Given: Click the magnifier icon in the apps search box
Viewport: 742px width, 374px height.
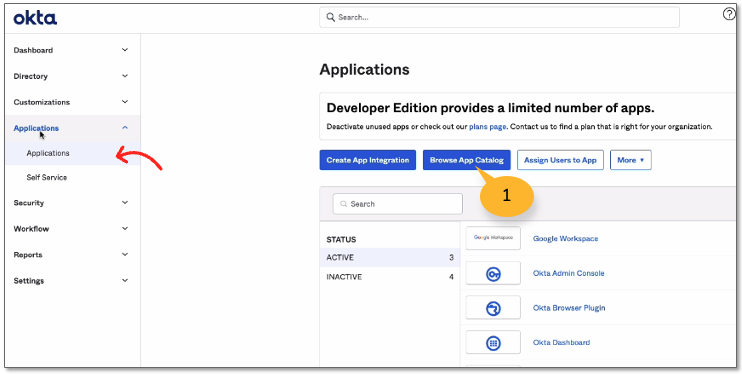Looking at the screenshot, I should point(344,204).
